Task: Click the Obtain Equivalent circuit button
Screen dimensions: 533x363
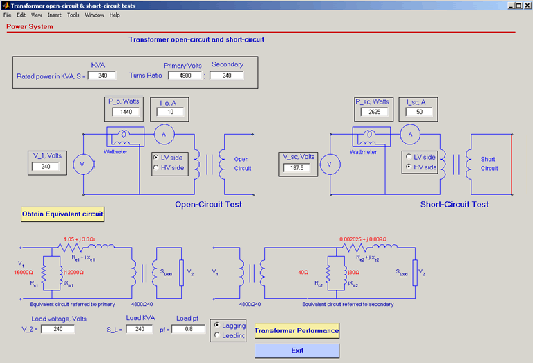Action: pyautogui.click(x=63, y=214)
